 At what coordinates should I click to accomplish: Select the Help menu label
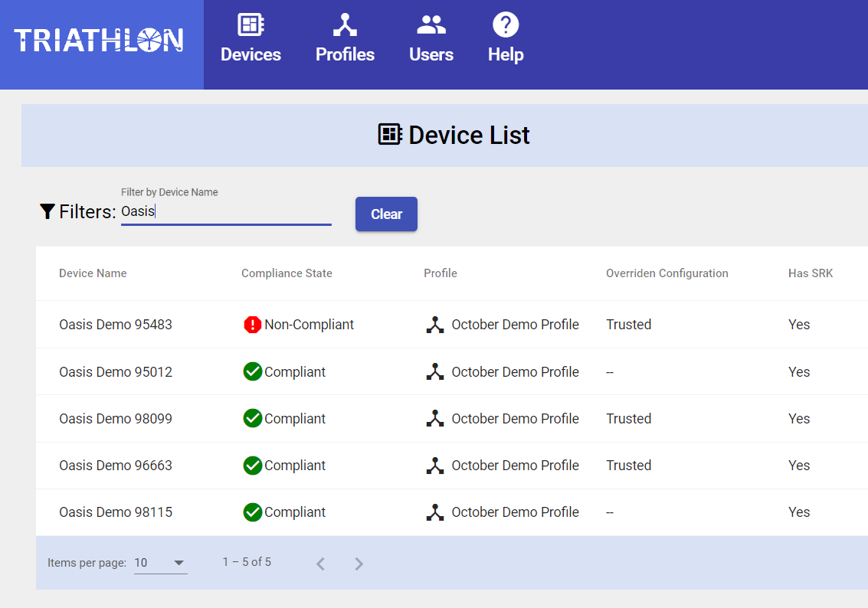(x=506, y=55)
